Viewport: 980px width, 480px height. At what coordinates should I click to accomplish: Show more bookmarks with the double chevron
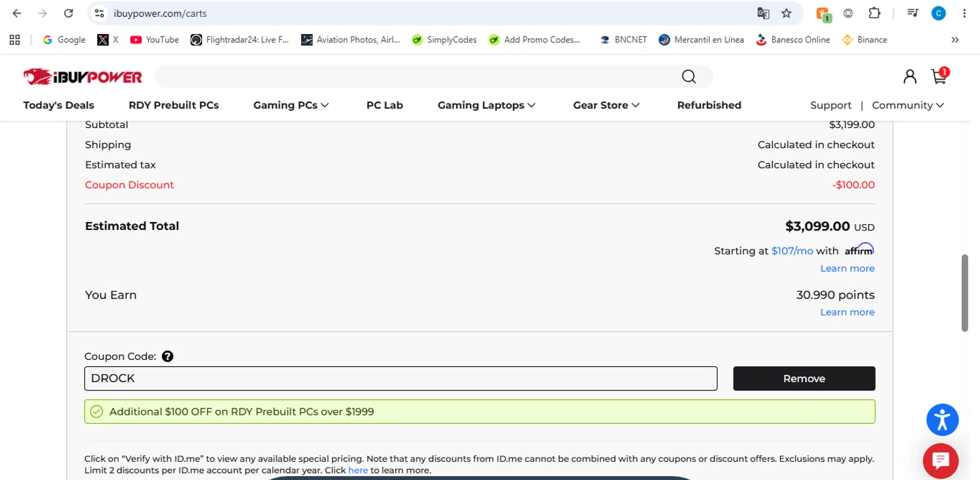955,40
